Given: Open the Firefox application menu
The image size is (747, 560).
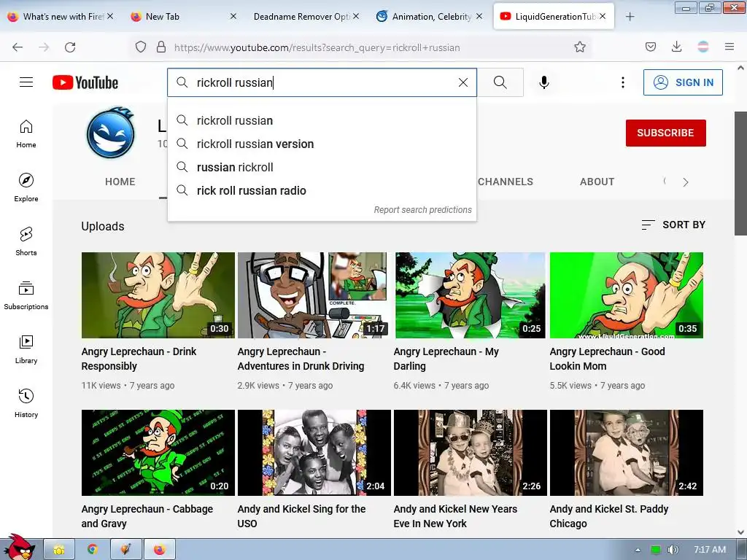Looking at the screenshot, I should (x=729, y=47).
